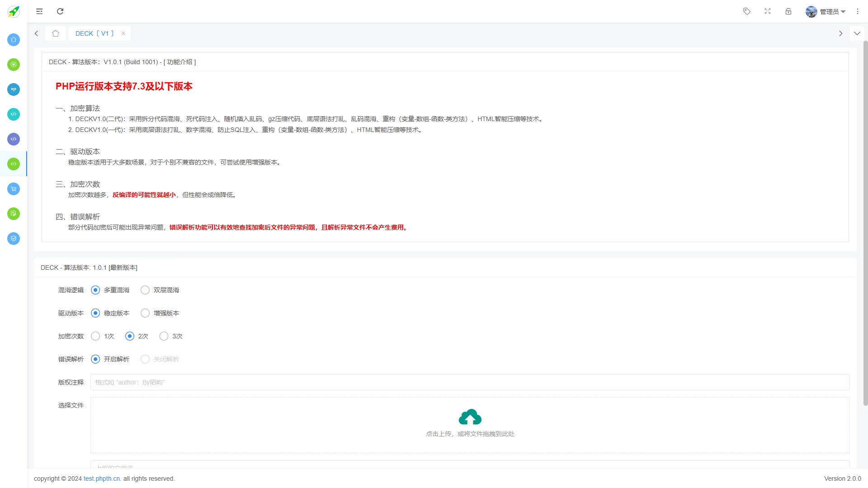Switch to the DECK [ V1 ] tab

click(x=94, y=33)
